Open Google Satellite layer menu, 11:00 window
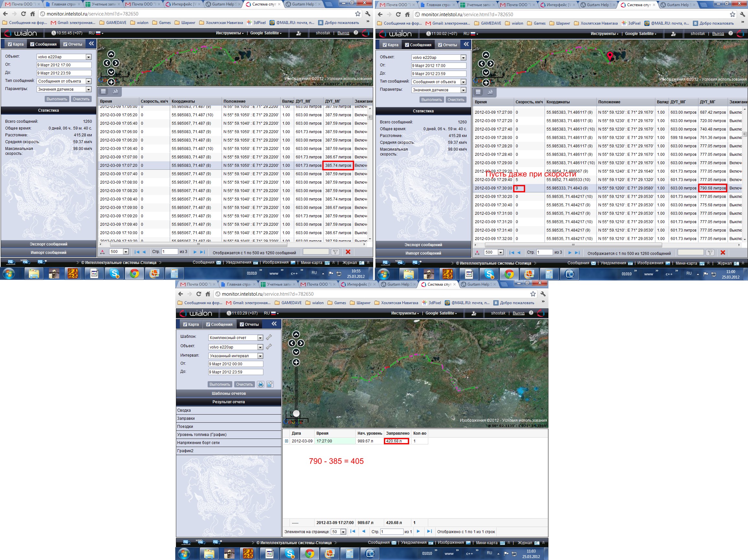The image size is (748, 560). 640,34
